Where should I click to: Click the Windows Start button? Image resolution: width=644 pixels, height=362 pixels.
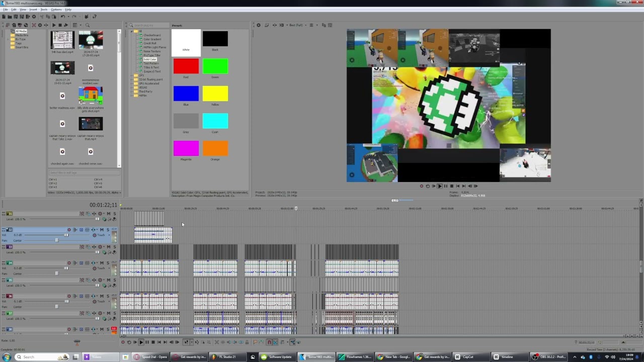coord(7,357)
